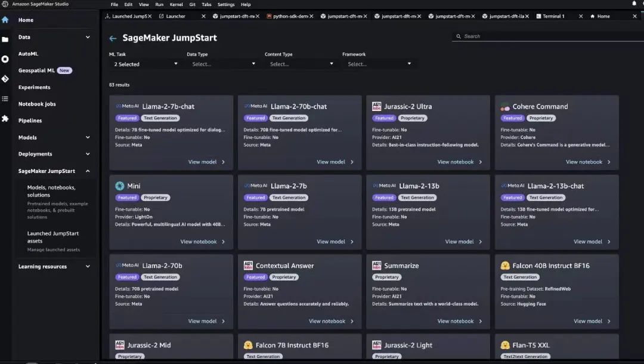Click the notifications bell icon
Screen dimensions: 644x364
click(x=634, y=4)
